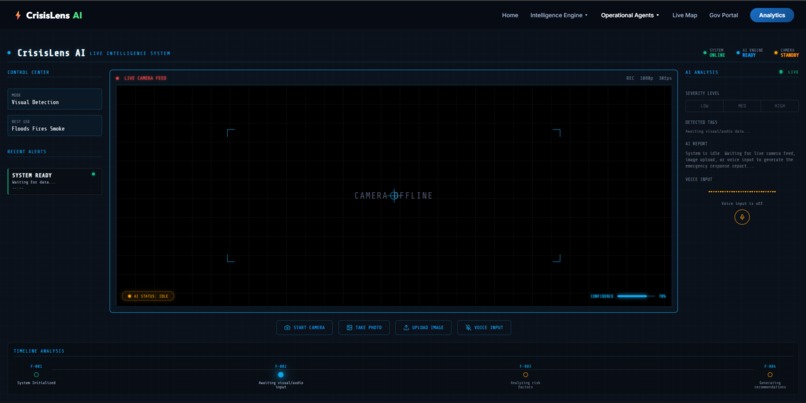Expand the Intelligence Engine dropdown menu
This screenshot has width=806, height=403.
[x=559, y=15]
